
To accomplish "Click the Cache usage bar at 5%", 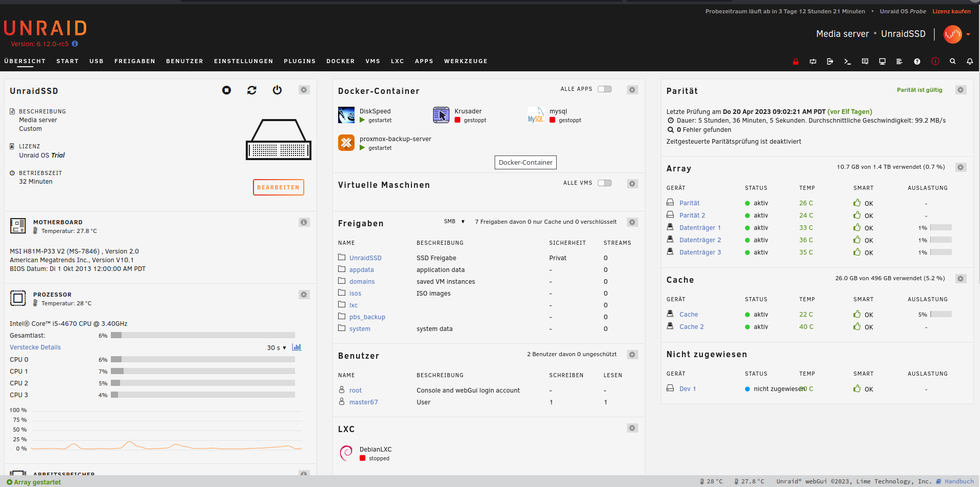I will [x=940, y=315].
